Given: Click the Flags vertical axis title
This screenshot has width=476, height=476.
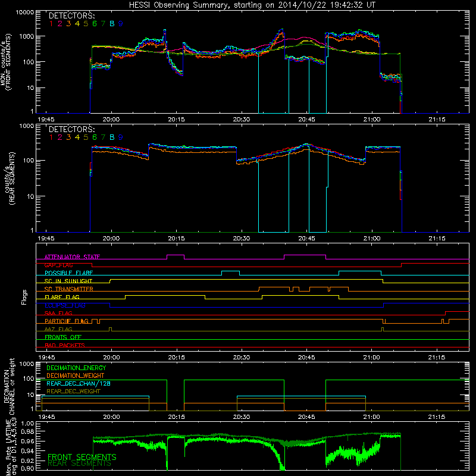Looking at the screenshot, I should 24,297.
